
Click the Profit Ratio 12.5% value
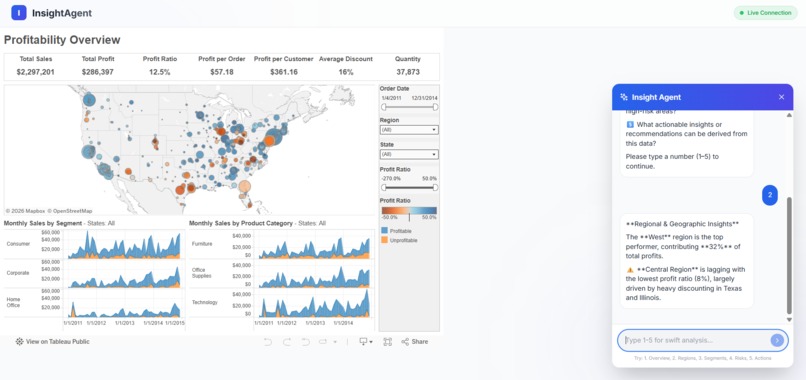160,72
